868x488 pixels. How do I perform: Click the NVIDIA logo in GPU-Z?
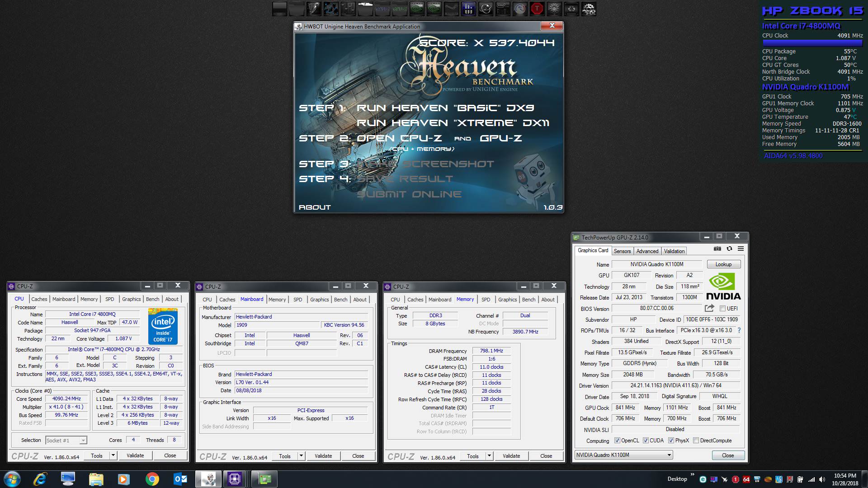coord(723,287)
